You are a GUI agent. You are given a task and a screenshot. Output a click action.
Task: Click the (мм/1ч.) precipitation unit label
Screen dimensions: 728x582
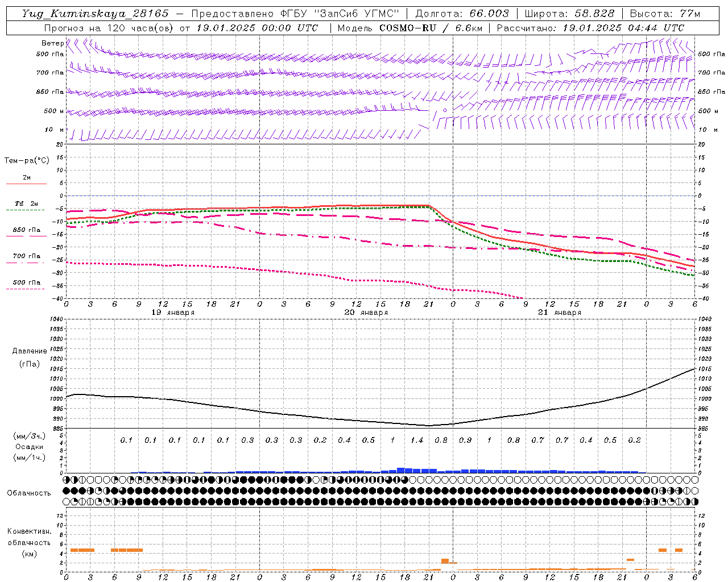[x=30, y=458]
